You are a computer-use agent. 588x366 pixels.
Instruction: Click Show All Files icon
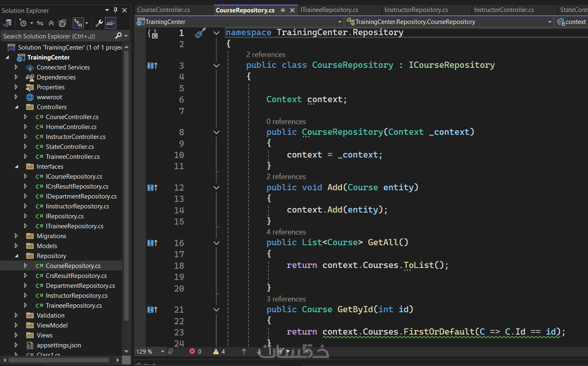coord(62,23)
